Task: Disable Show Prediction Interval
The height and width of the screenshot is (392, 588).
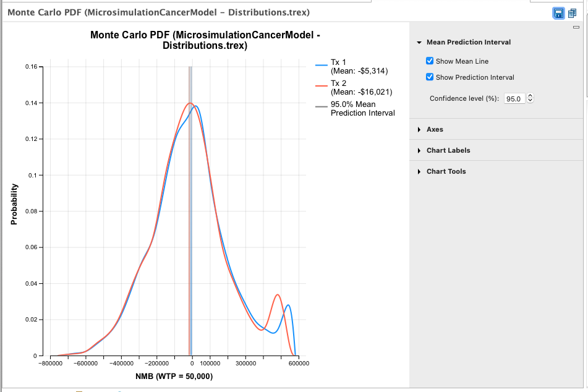Action: (x=430, y=77)
